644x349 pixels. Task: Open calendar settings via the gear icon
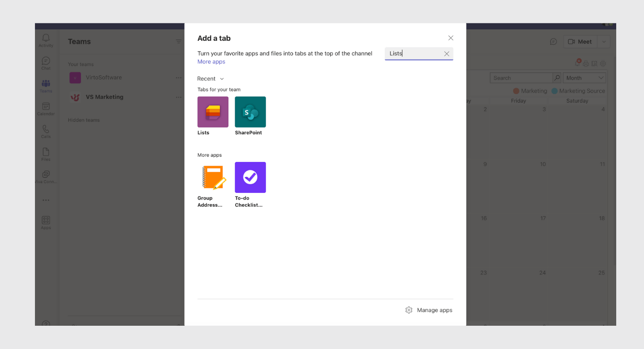tap(602, 63)
